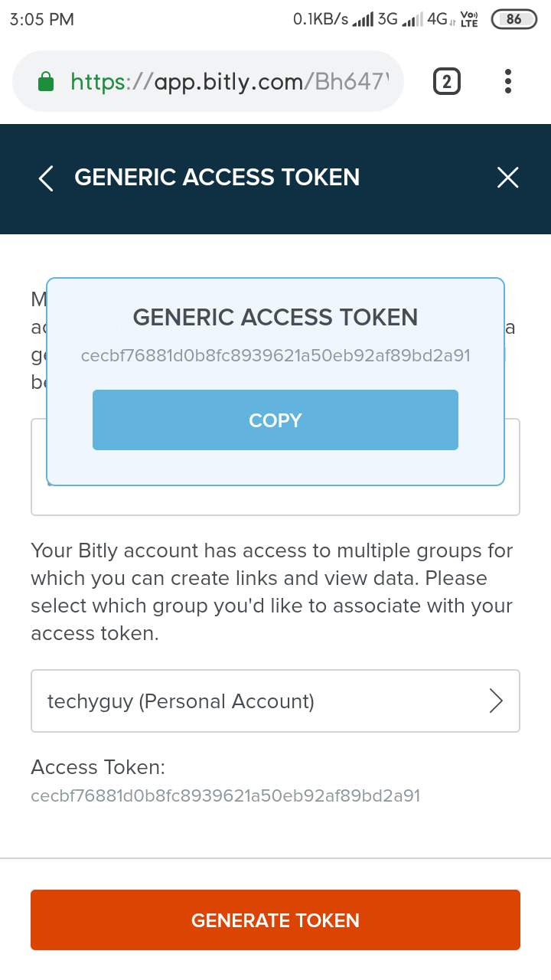
Task: Open the browser tab switcher showing 2
Action: tap(447, 81)
